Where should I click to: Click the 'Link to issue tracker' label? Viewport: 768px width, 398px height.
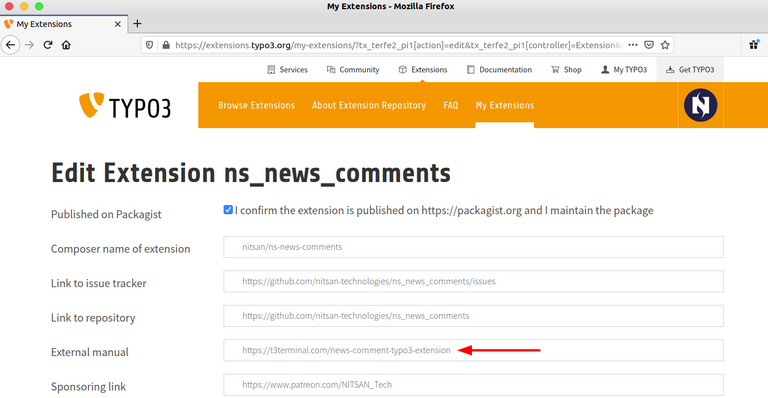pos(98,283)
